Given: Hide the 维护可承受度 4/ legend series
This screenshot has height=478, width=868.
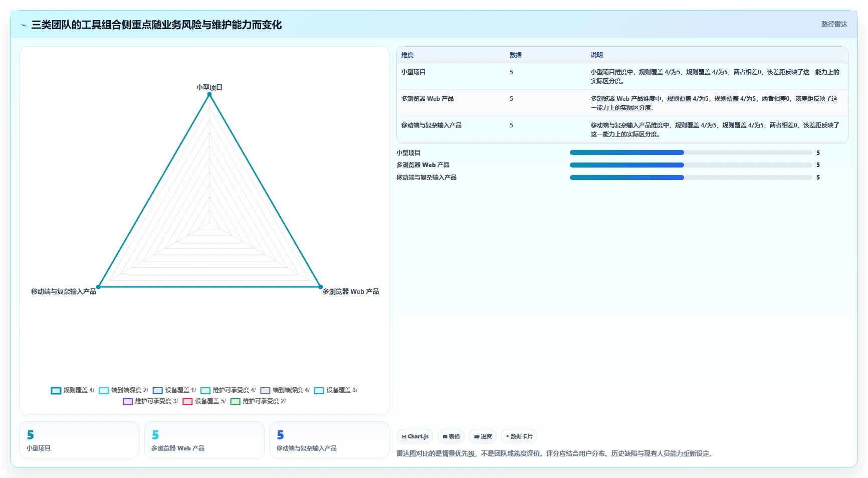Looking at the screenshot, I should (228, 390).
